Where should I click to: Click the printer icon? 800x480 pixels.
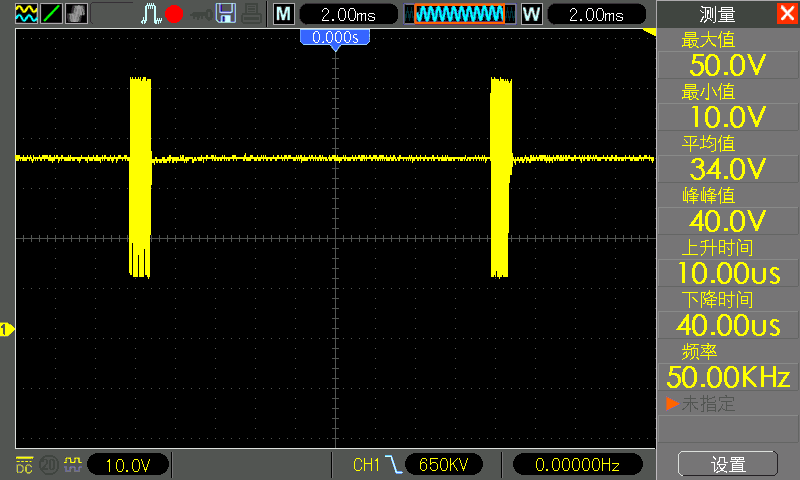click(x=252, y=14)
